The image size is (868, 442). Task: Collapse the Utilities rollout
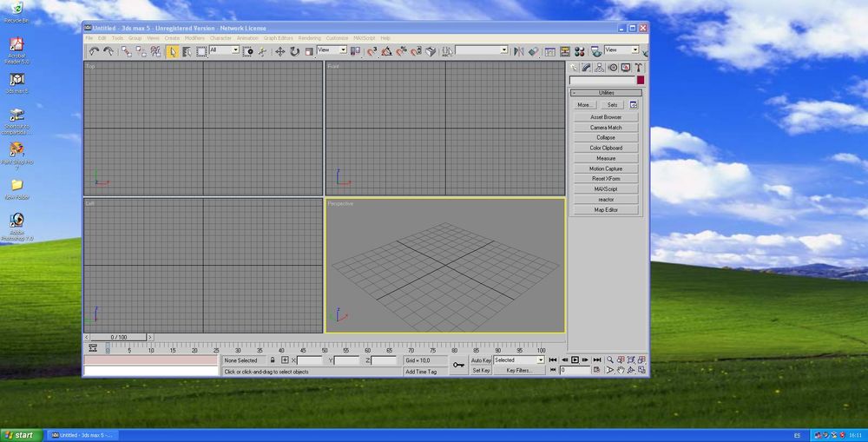tap(606, 92)
